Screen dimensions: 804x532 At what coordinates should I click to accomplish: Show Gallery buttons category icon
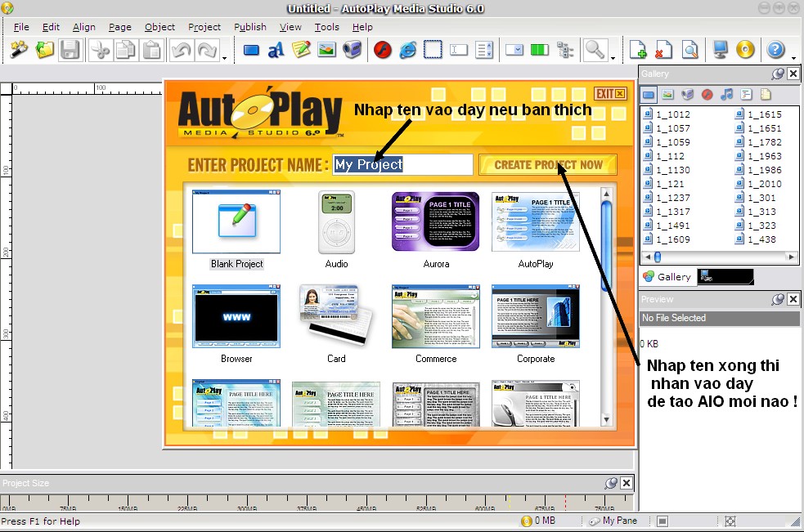point(648,94)
